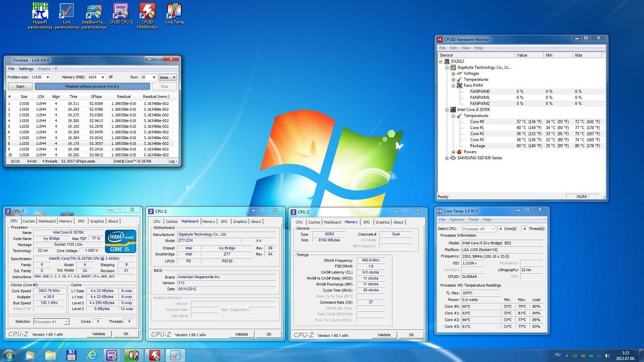Open the IntelBurnTest desktop shortcut
Image resolution: width=644 pixels, height=362 pixels.
point(93,16)
